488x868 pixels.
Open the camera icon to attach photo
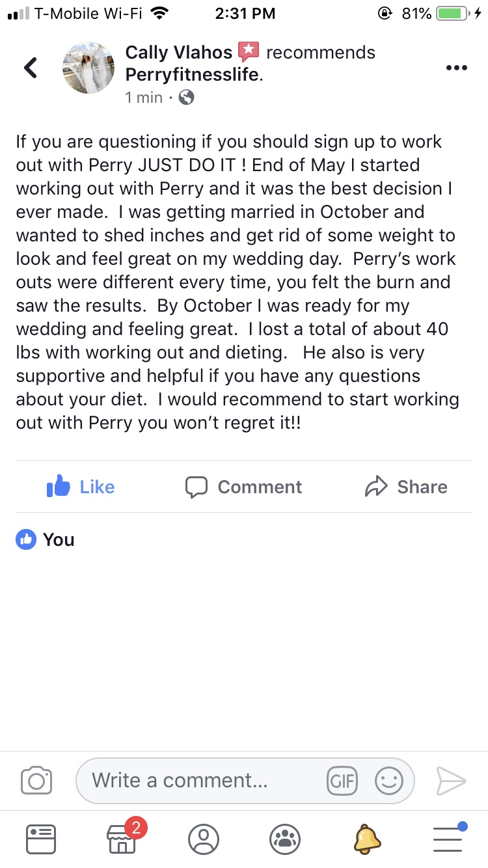(36, 780)
